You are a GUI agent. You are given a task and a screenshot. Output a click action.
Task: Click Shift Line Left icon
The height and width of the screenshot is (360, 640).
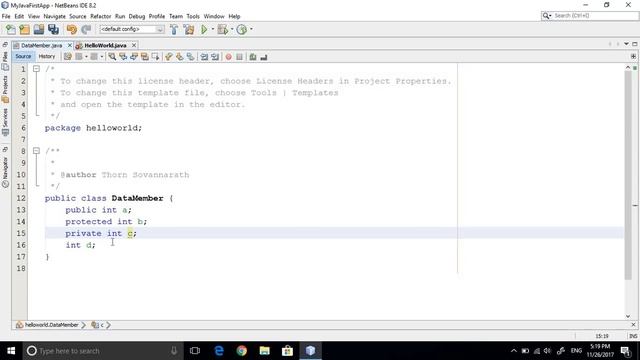(204, 57)
